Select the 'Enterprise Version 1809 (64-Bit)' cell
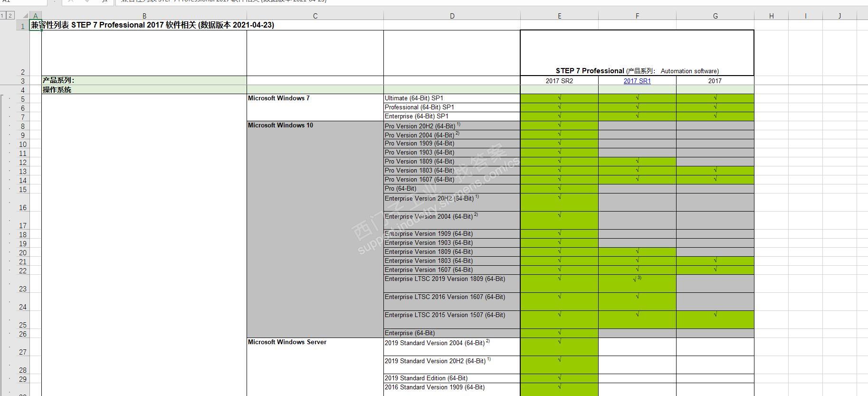 click(x=452, y=252)
